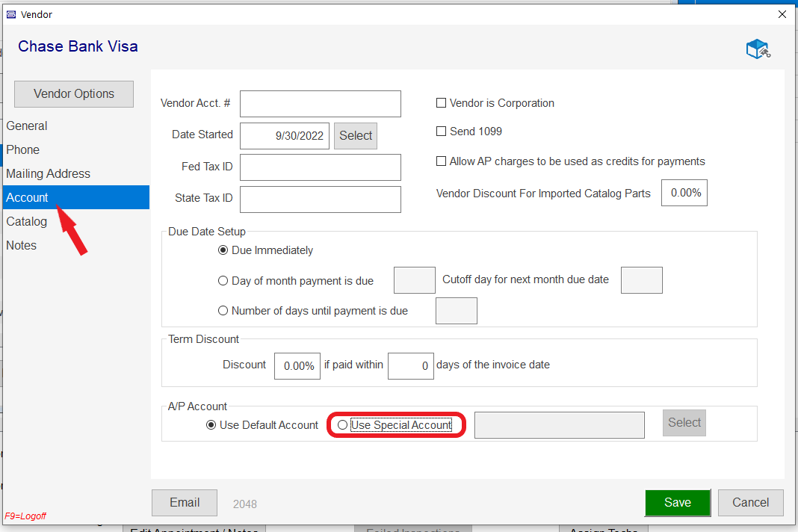Viewport: 798px width, 532px height.
Task: Close the Vendor window
Action: [x=782, y=14]
